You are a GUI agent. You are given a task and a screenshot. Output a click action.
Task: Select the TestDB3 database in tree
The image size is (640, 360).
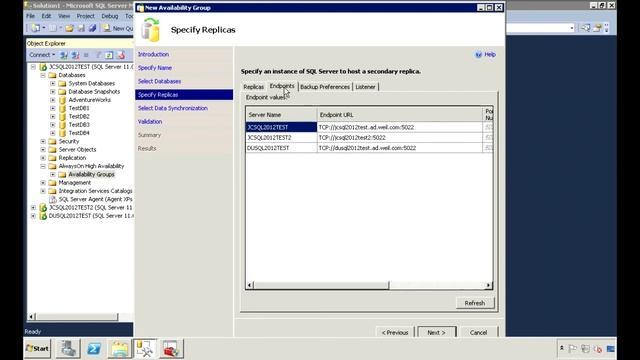79,124
